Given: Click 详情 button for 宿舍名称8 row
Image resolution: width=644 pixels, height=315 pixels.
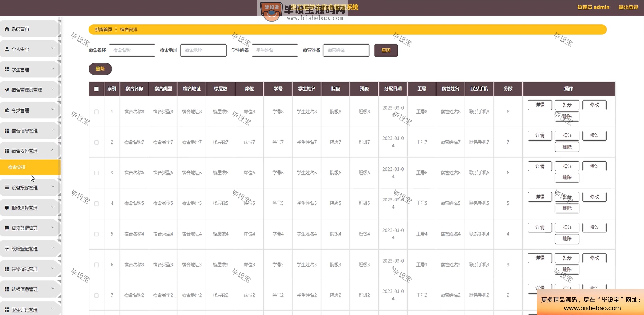Looking at the screenshot, I should [540, 105].
